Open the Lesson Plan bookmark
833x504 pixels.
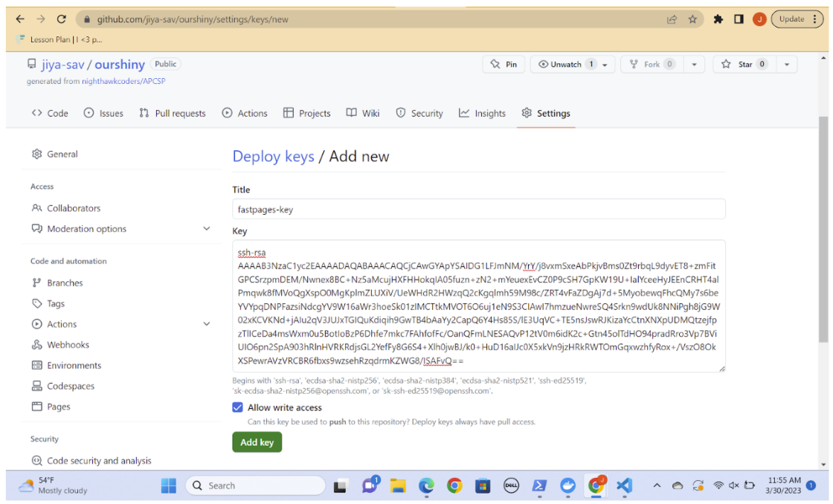pyautogui.click(x=59, y=39)
